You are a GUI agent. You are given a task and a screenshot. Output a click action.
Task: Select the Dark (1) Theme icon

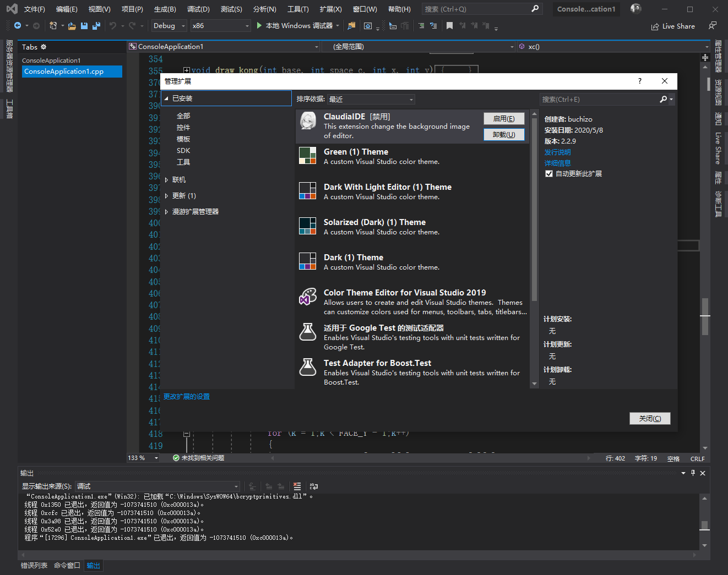click(308, 261)
